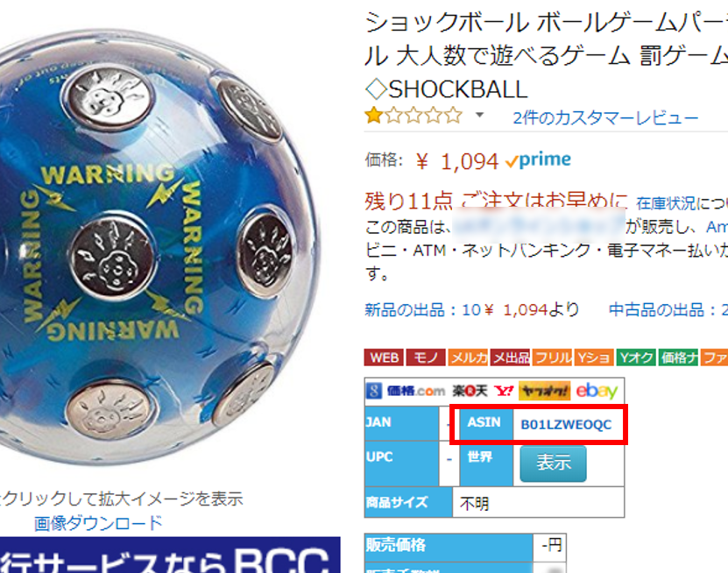Search the product on eBay
Image resolution: width=728 pixels, height=573 pixels.
597,391
